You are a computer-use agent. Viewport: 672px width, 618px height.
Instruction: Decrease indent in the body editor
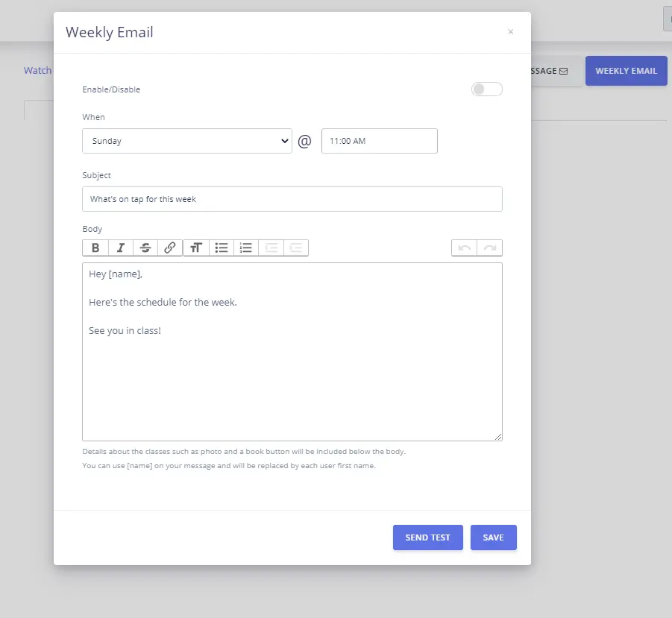(271, 248)
